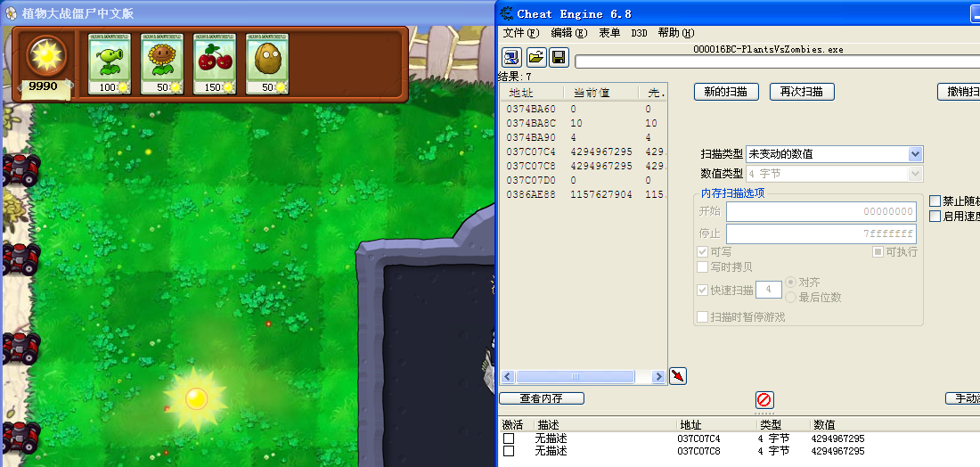Select result row 0374BA8C
The image size is (980, 467).
584,123
